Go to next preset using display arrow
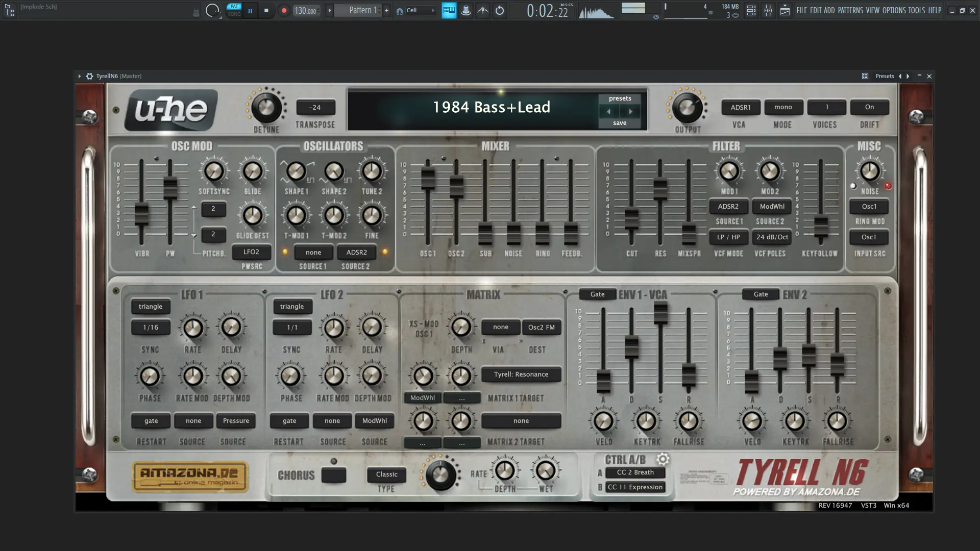980x551 pixels. click(630, 111)
